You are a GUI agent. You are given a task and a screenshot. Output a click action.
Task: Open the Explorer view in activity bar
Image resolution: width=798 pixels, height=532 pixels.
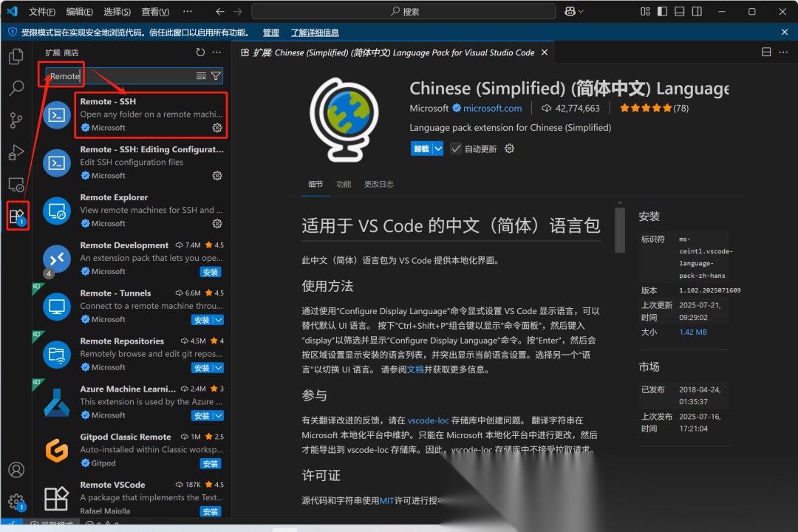pos(16,56)
